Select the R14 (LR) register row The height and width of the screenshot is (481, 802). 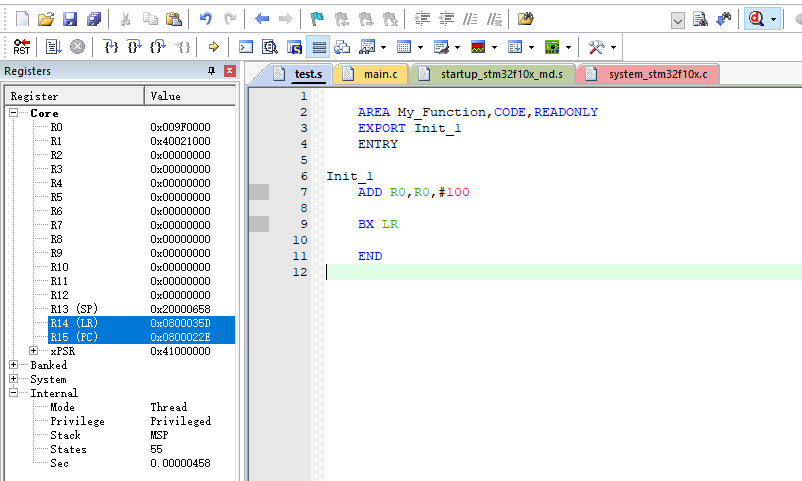[x=141, y=323]
